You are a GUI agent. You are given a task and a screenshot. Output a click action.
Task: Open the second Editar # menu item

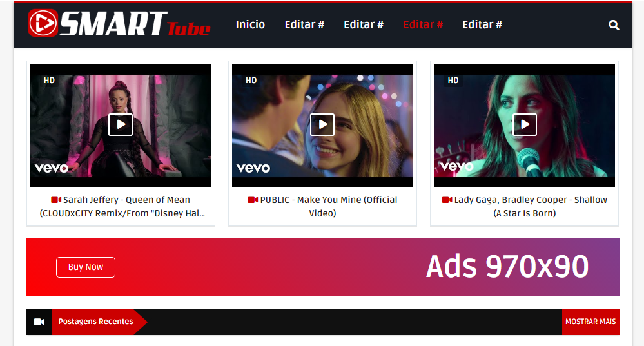point(364,24)
